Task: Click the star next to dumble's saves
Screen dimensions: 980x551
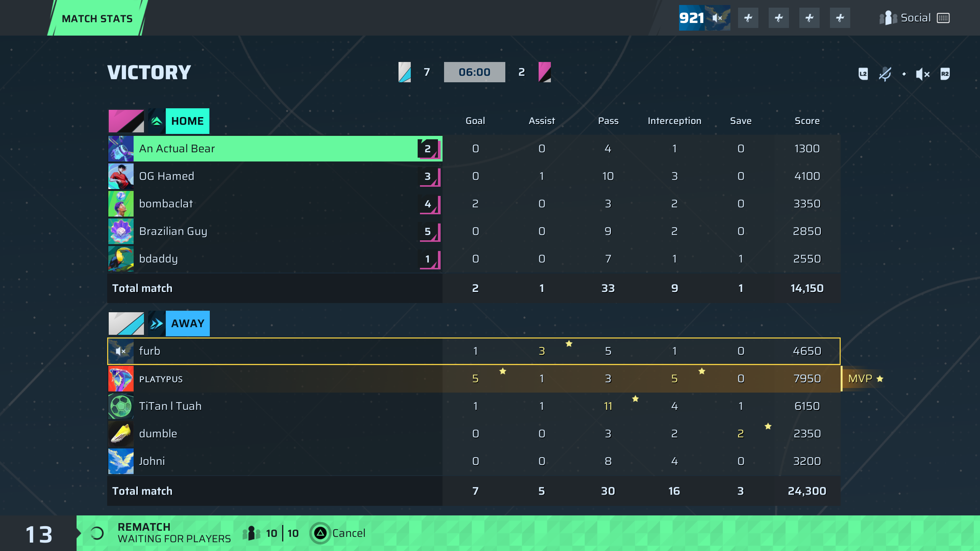Action: [768, 426]
